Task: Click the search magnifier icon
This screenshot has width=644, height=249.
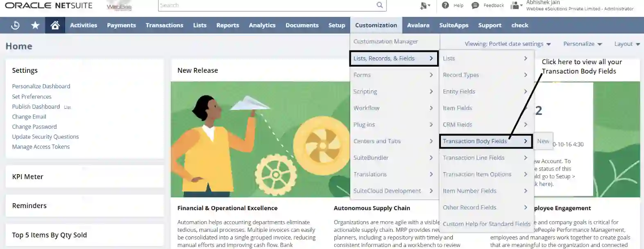Action: click(x=380, y=5)
